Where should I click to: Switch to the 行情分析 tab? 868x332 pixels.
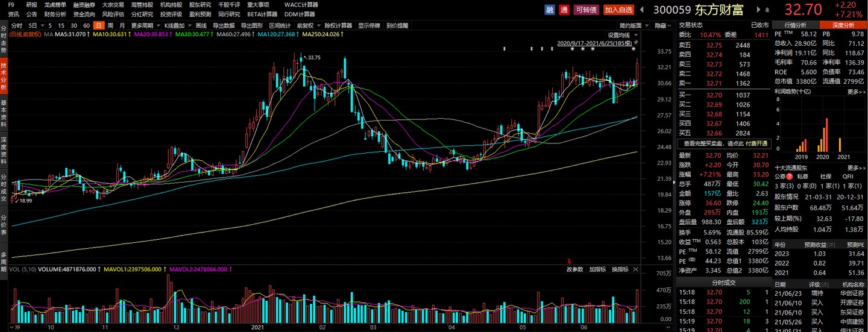(794, 25)
